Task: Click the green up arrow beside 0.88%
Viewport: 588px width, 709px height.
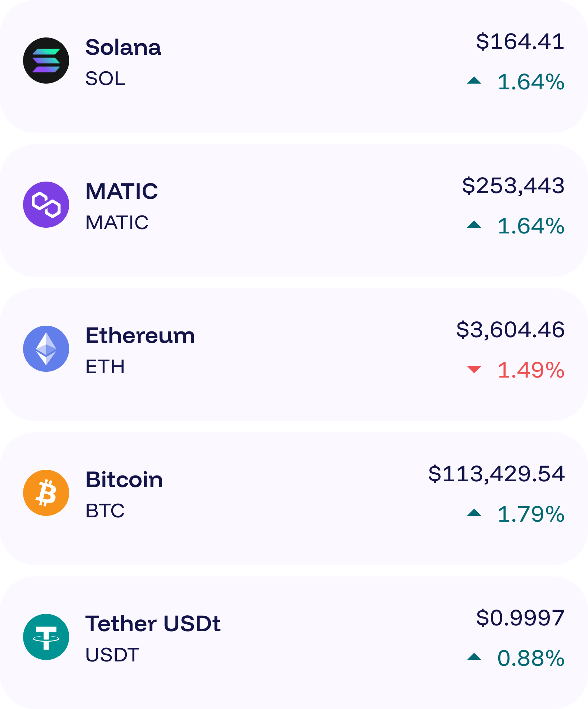Action: pyautogui.click(x=474, y=657)
